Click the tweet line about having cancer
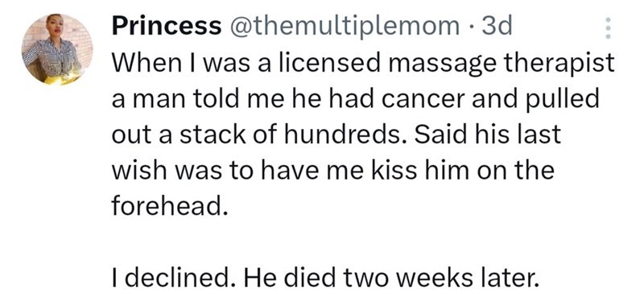This screenshot has height=294, width=644. coord(356,100)
